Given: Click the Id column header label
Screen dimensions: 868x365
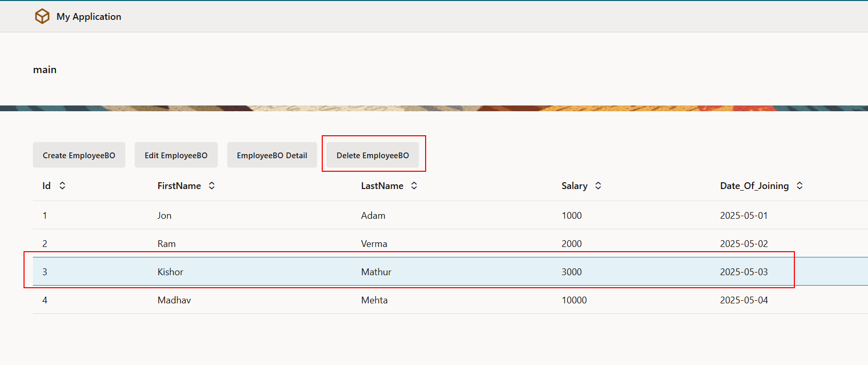Looking at the screenshot, I should point(46,186).
